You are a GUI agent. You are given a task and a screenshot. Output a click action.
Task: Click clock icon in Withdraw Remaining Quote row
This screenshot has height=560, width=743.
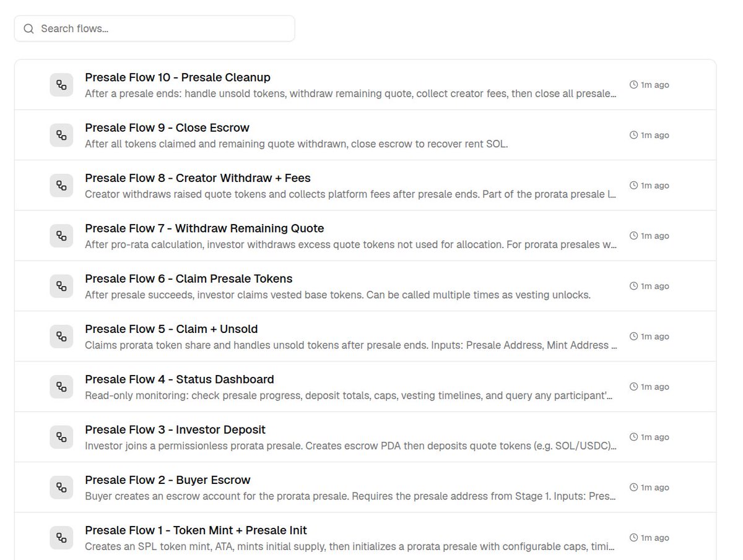[633, 236]
